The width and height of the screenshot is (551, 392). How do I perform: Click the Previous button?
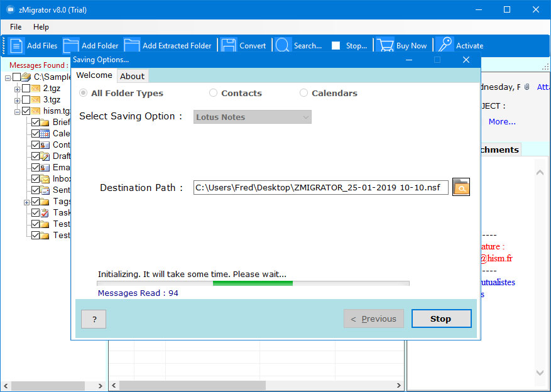click(374, 318)
